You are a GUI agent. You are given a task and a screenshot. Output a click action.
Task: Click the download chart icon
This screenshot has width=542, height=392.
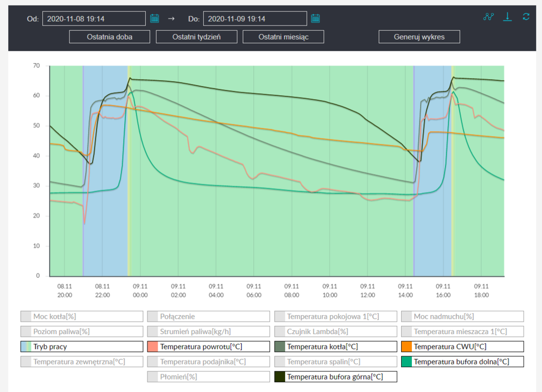pyautogui.click(x=507, y=17)
